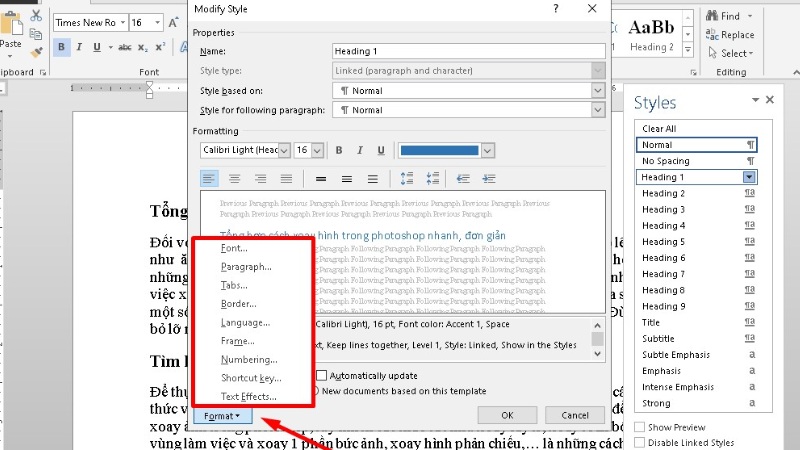
Task: Open the font color dropdown arrow
Action: [487, 151]
